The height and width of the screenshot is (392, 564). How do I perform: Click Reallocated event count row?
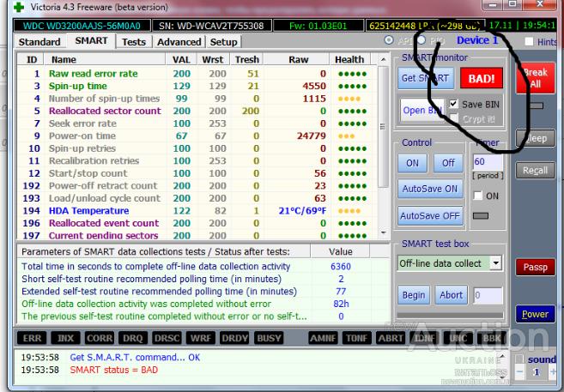[x=197, y=223]
